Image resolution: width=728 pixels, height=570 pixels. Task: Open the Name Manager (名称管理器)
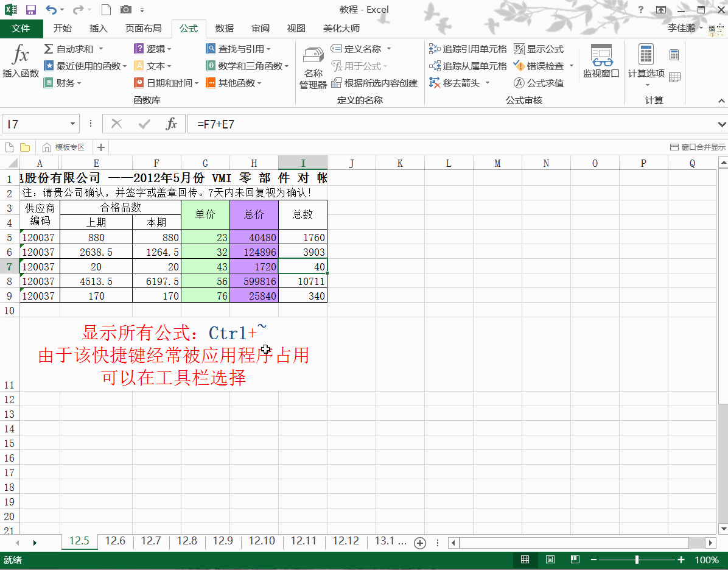pyautogui.click(x=313, y=68)
